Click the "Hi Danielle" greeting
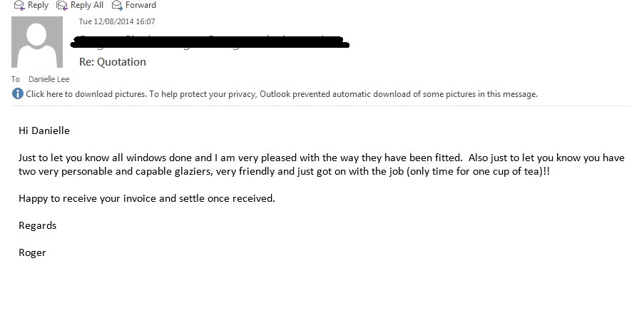The height and width of the screenshot is (323, 644). coord(44,130)
